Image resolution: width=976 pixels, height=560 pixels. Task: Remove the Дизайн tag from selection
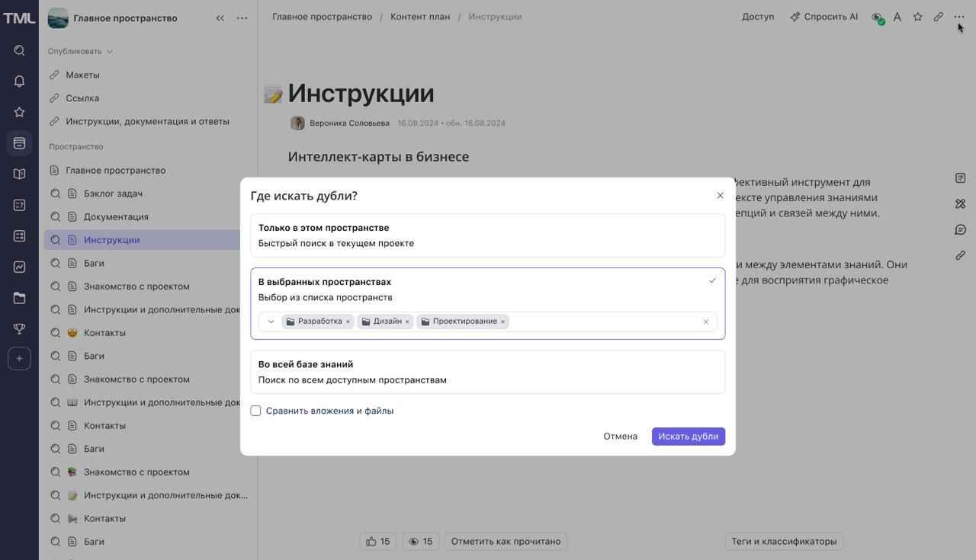(407, 322)
